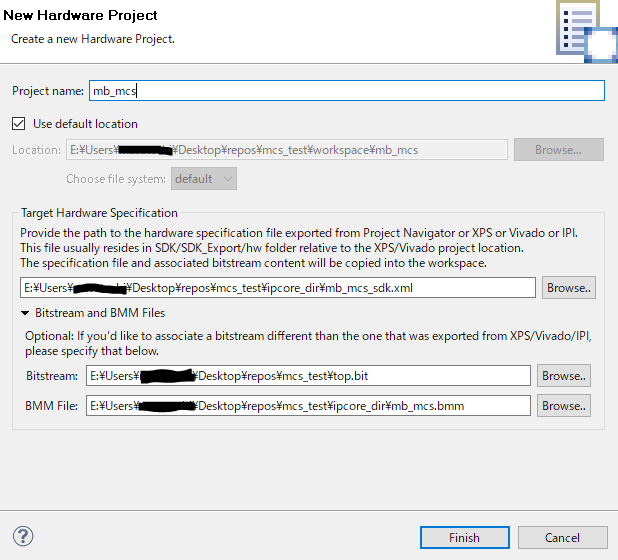Click the Bitstream path field
The width and height of the screenshot is (618, 560).
coord(308,376)
